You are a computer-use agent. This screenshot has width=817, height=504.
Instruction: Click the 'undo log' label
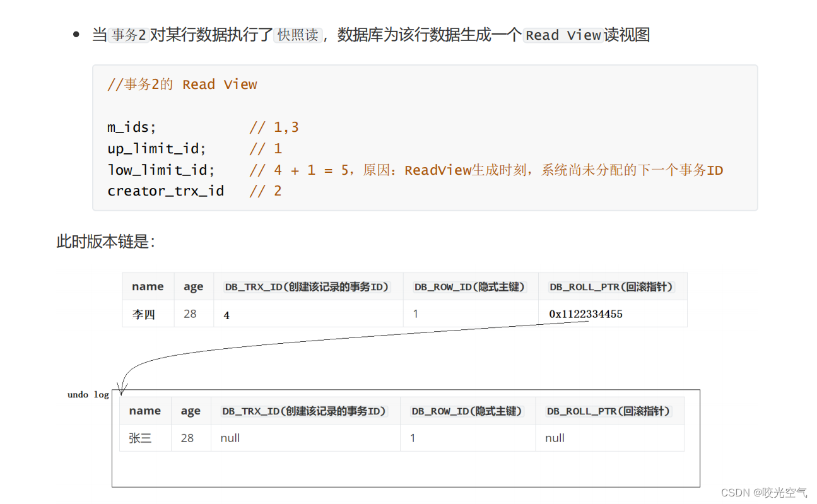tap(88, 395)
